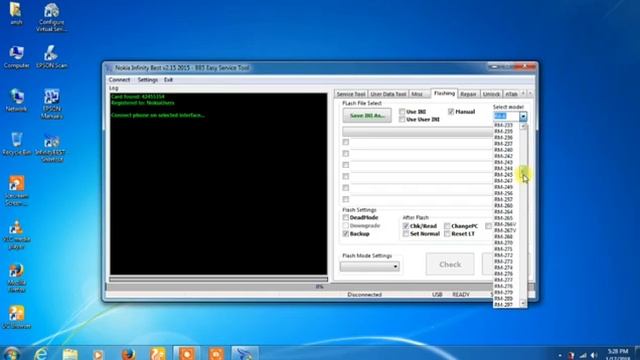
Task: Launch the InfinityBEST shortcut on desktop
Action: click(51, 148)
